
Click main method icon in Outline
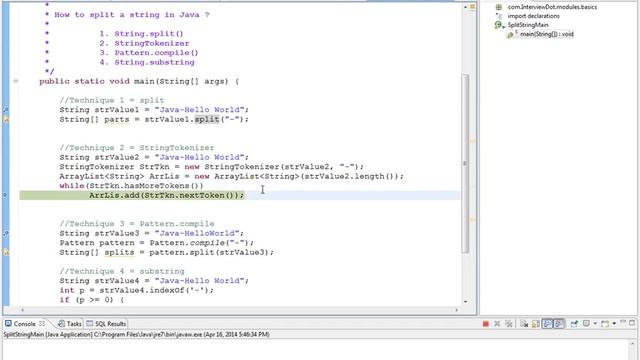(x=511, y=34)
